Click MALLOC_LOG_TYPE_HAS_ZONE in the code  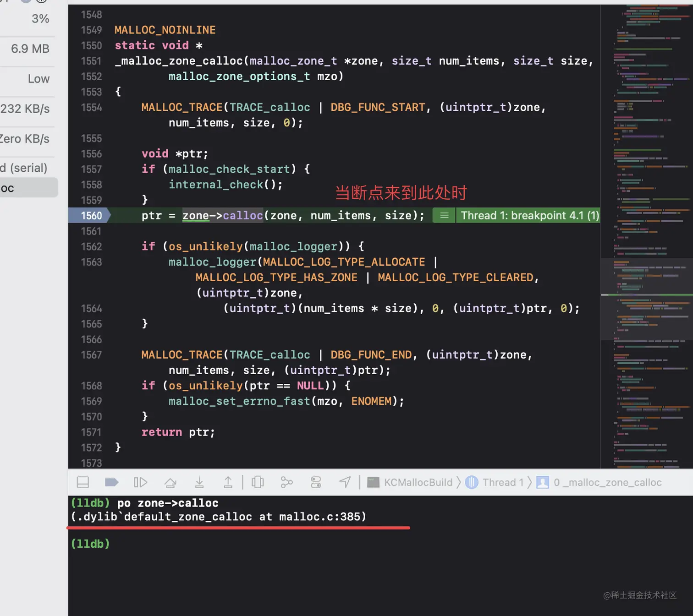(276, 278)
